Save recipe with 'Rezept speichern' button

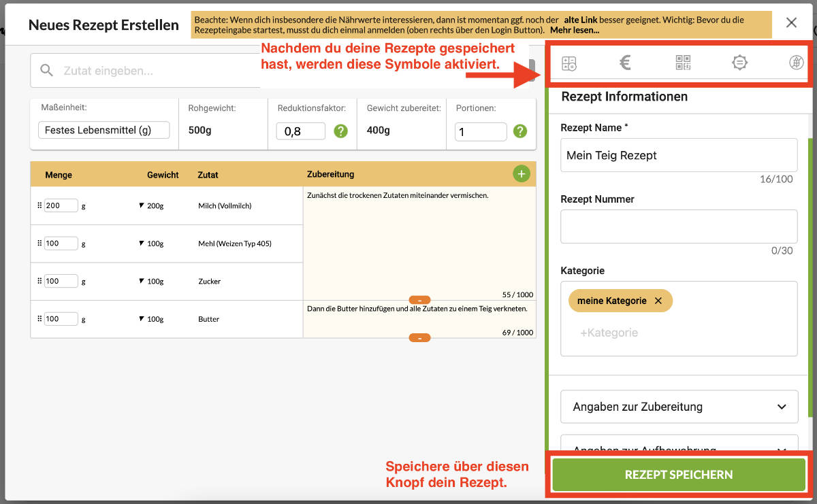pyautogui.click(x=678, y=475)
